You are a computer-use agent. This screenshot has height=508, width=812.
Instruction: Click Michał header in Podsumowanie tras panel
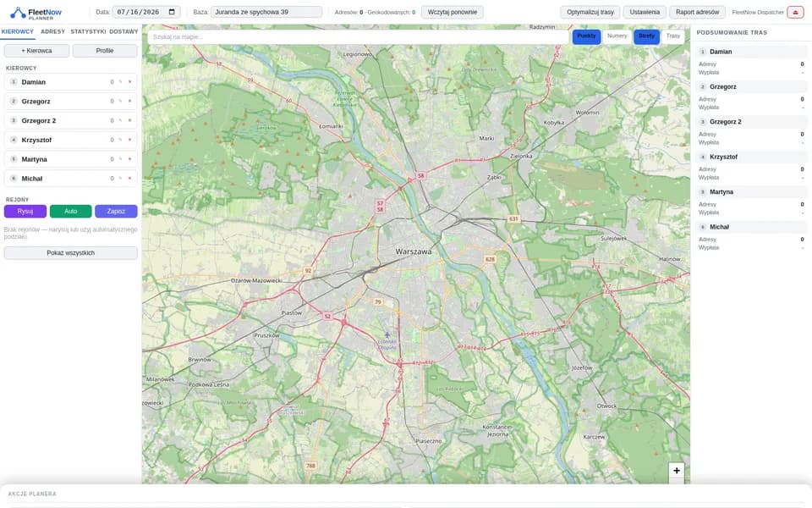751,227
